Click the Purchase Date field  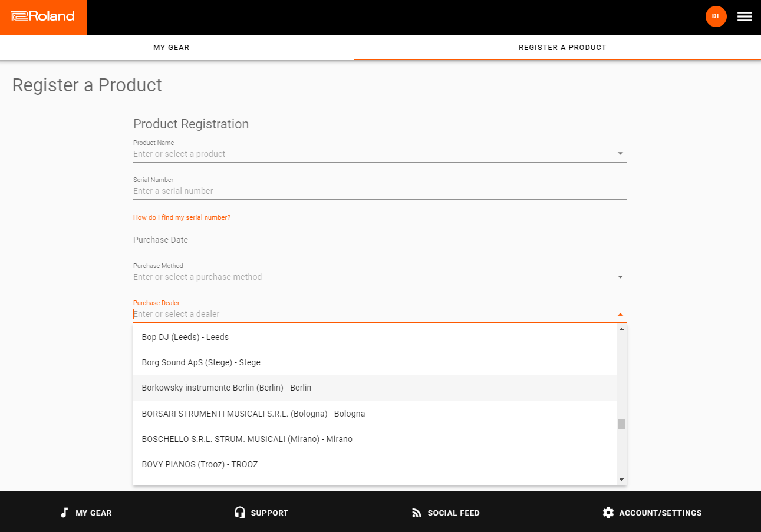pyautogui.click(x=380, y=240)
